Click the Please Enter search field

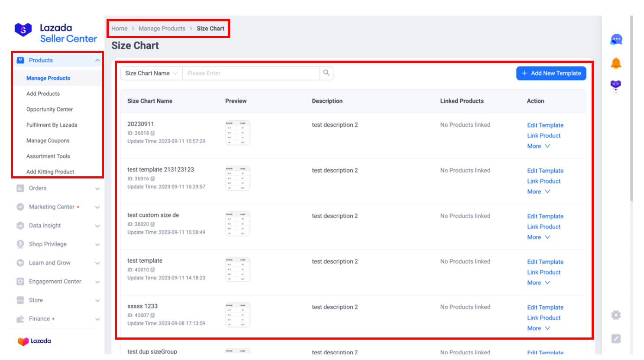point(251,73)
